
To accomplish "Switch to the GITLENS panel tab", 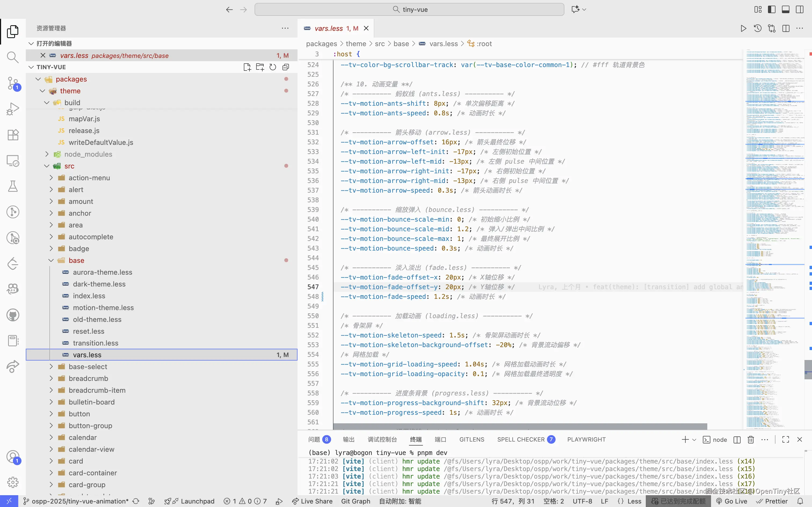I will tap(472, 440).
